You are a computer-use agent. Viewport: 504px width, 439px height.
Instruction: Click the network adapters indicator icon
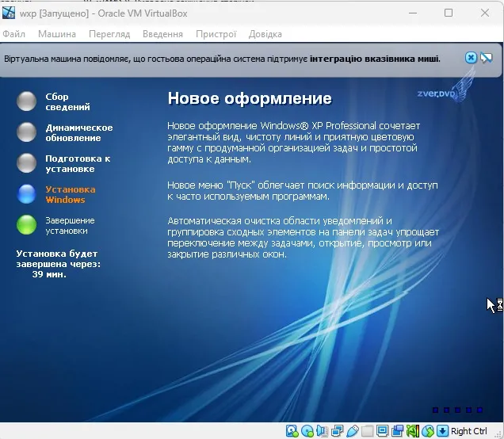[x=337, y=431]
